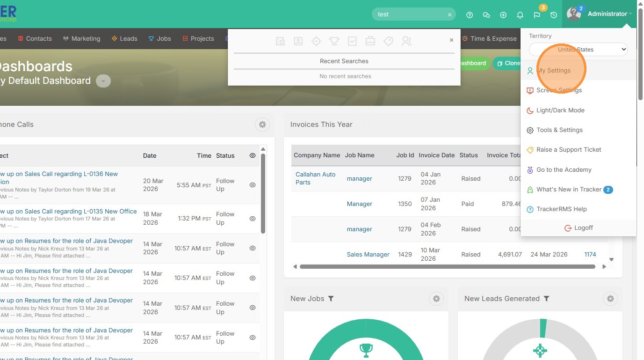Click the quick add plus icon
Screen dimensions: 644x360
503,15
